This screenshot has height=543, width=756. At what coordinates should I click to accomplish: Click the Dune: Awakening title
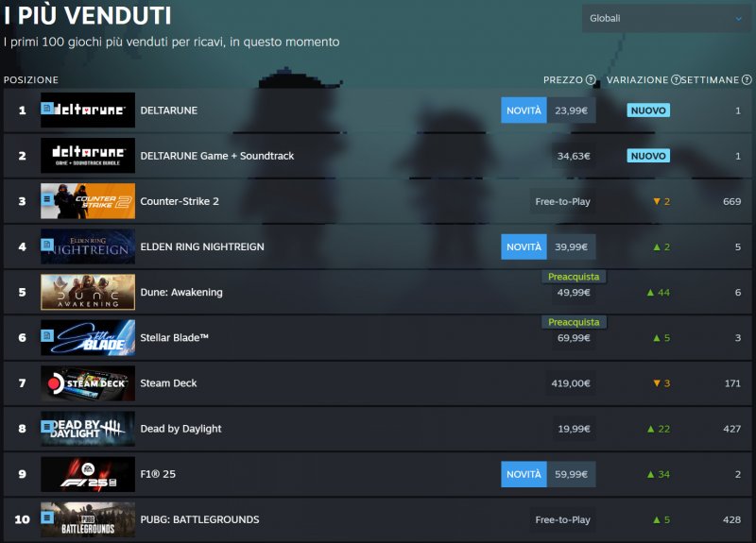click(181, 292)
